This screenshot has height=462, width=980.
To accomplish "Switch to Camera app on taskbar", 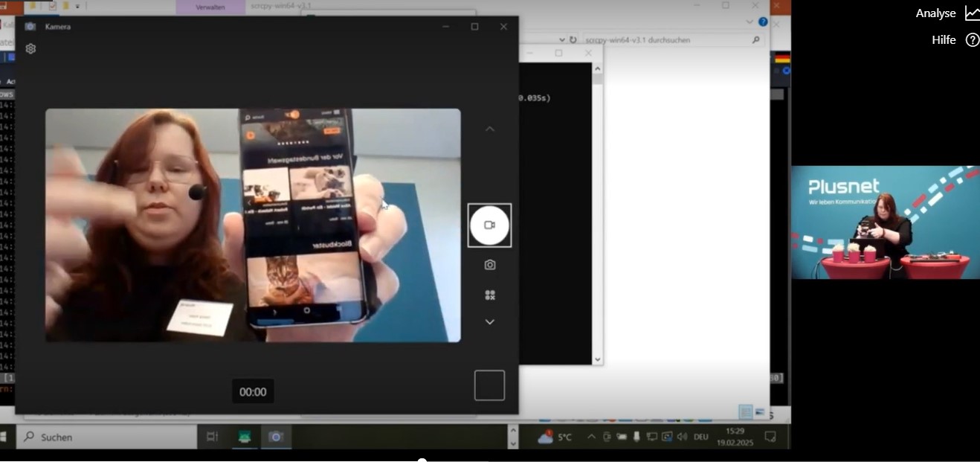I will click(276, 437).
